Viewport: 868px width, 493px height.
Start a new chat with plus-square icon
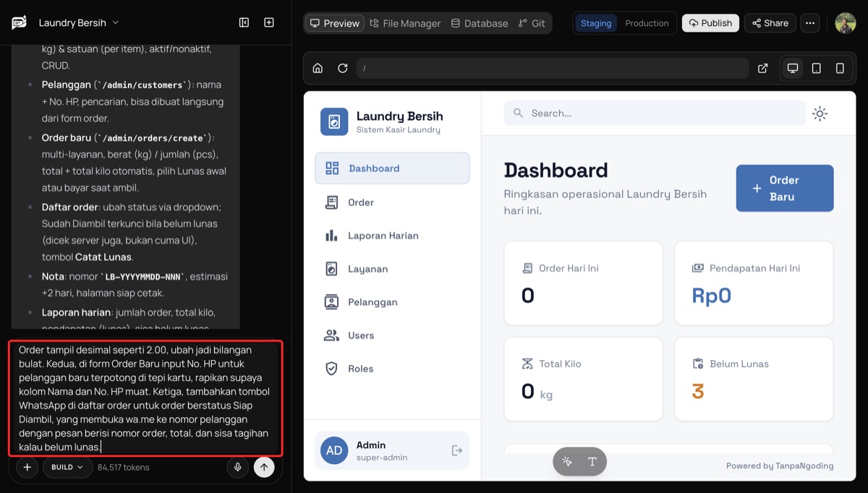tap(269, 23)
